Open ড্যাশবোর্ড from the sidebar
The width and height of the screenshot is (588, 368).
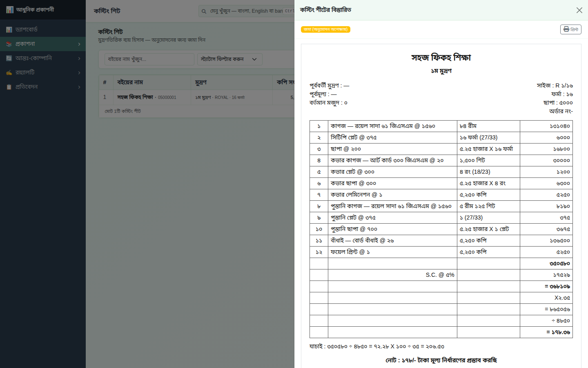43,29
